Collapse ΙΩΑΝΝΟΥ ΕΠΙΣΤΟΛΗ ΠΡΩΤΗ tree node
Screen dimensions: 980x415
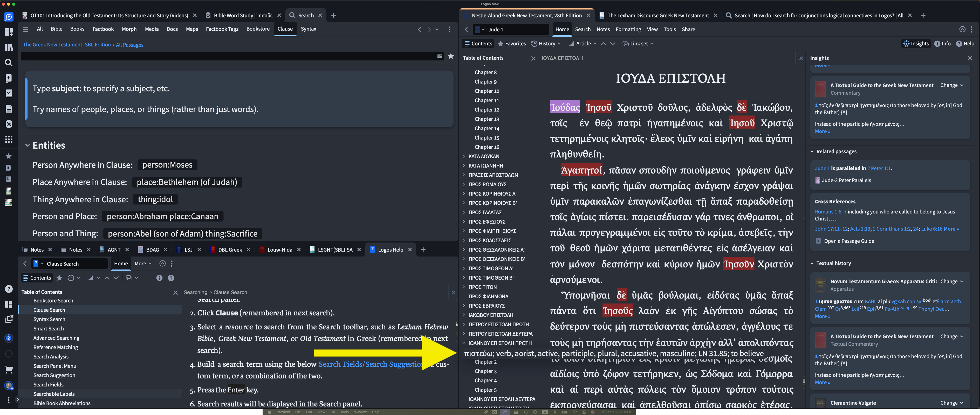(464, 343)
